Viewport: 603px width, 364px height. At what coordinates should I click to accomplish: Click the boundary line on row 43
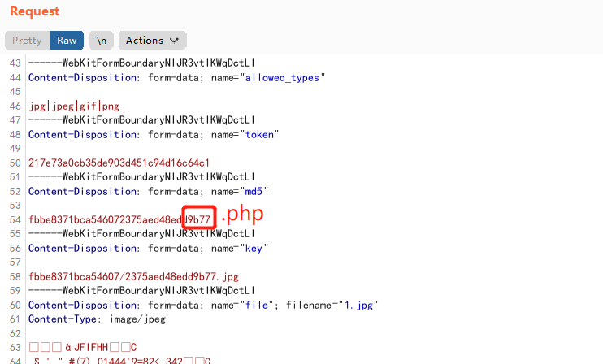141,63
